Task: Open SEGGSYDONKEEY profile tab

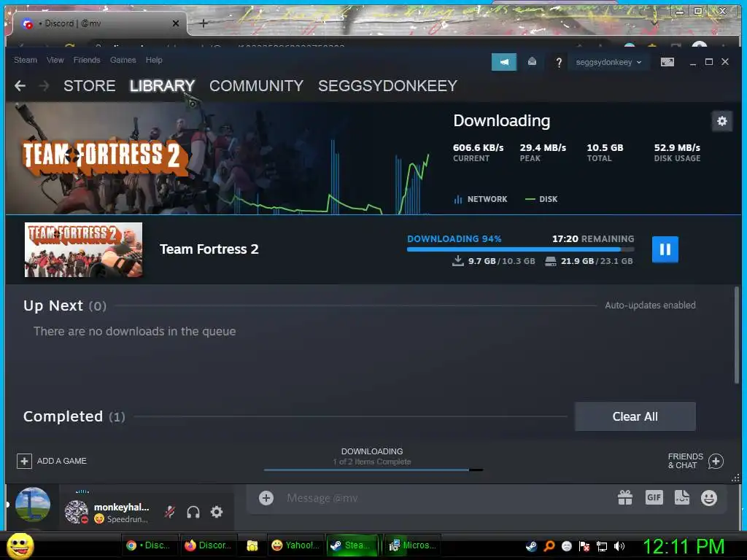Action: (x=388, y=86)
